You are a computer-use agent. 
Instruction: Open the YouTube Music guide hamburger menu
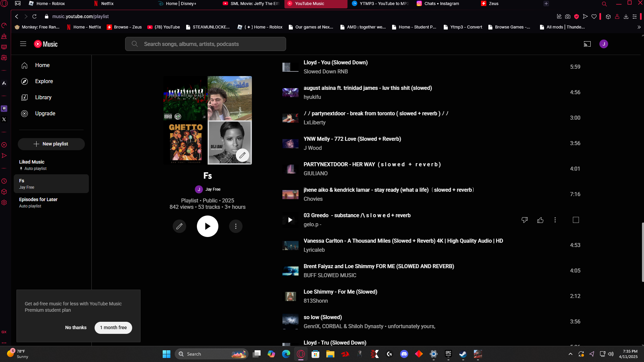point(23,44)
